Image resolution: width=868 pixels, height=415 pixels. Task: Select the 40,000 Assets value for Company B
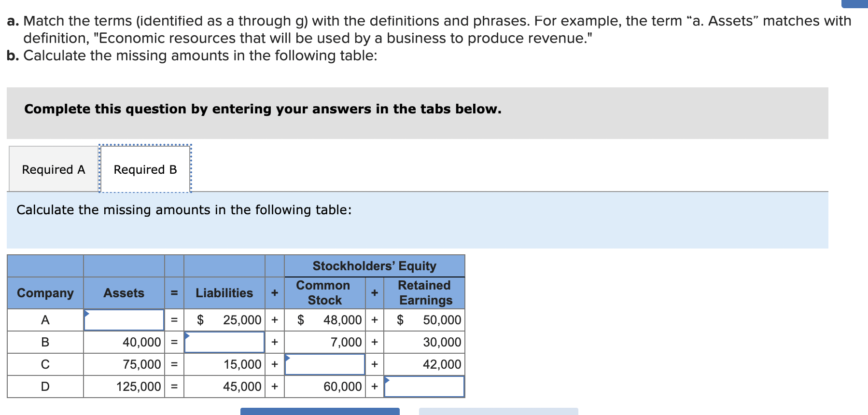click(141, 342)
